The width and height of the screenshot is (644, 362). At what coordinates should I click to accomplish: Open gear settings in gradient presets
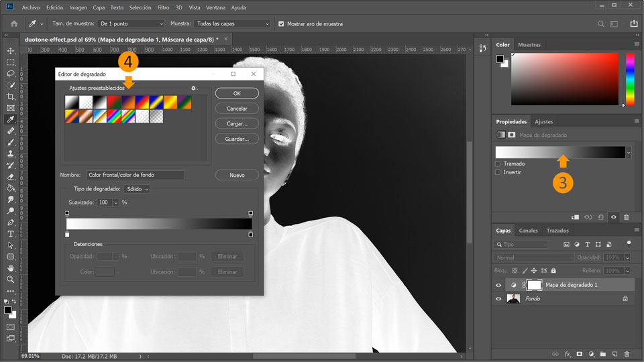pyautogui.click(x=194, y=88)
